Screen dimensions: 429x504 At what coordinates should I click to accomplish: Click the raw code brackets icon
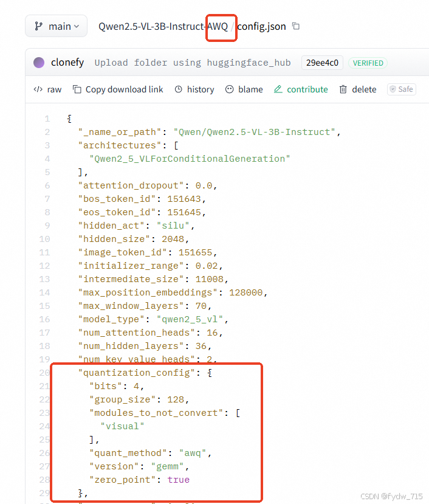(38, 89)
